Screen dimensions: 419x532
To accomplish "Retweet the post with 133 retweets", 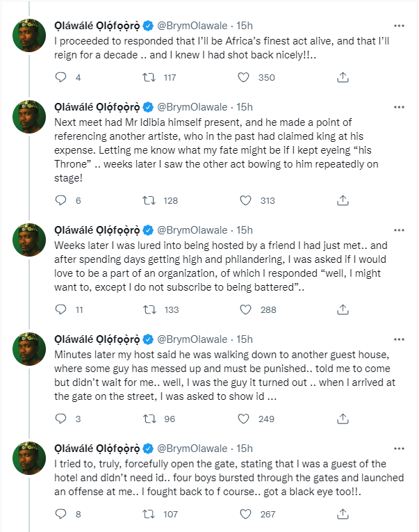I will tap(148, 309).
